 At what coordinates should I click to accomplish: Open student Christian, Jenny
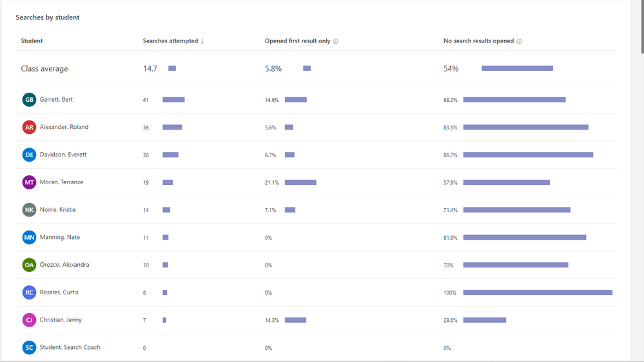[x=61, y=320]
